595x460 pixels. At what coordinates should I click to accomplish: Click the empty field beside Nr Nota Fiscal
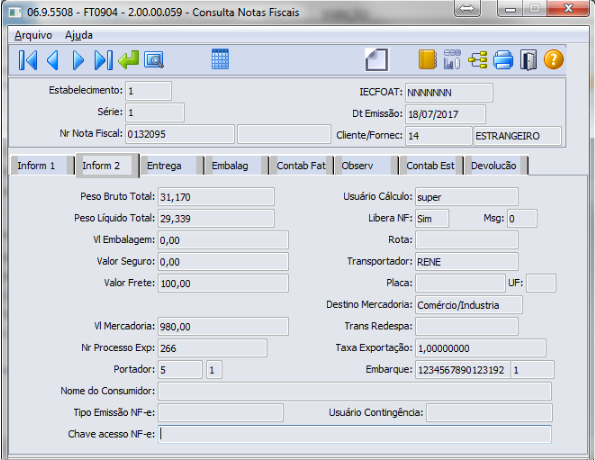[x=284, y=134]
